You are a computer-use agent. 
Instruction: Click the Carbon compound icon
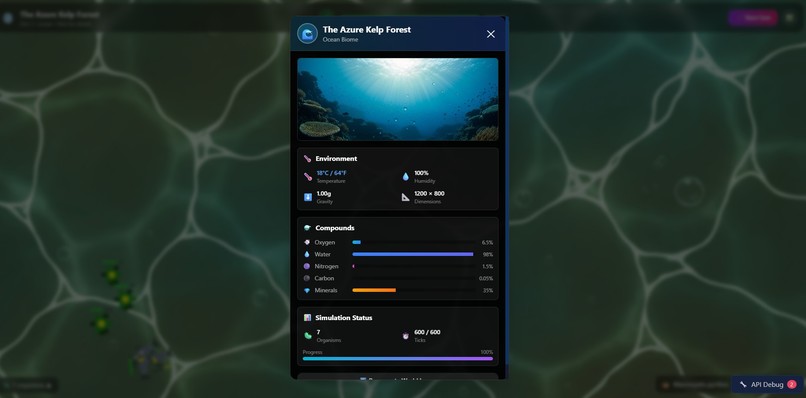pos(307,278)
